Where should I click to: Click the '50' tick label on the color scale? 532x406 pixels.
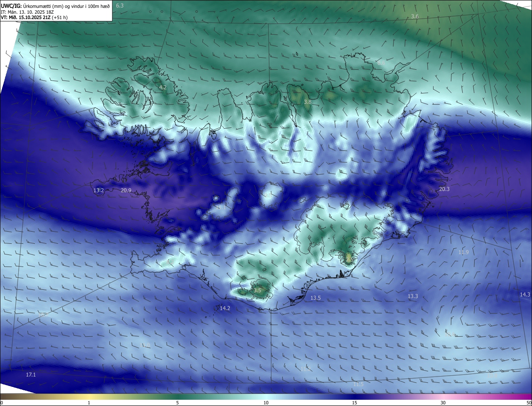(x=529, y=403)
